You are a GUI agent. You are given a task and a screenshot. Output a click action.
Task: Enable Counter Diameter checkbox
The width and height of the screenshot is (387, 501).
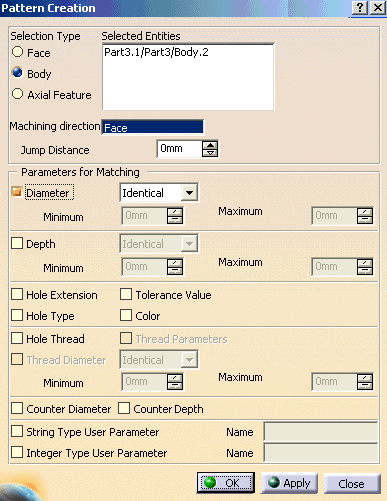pos(17,408)
